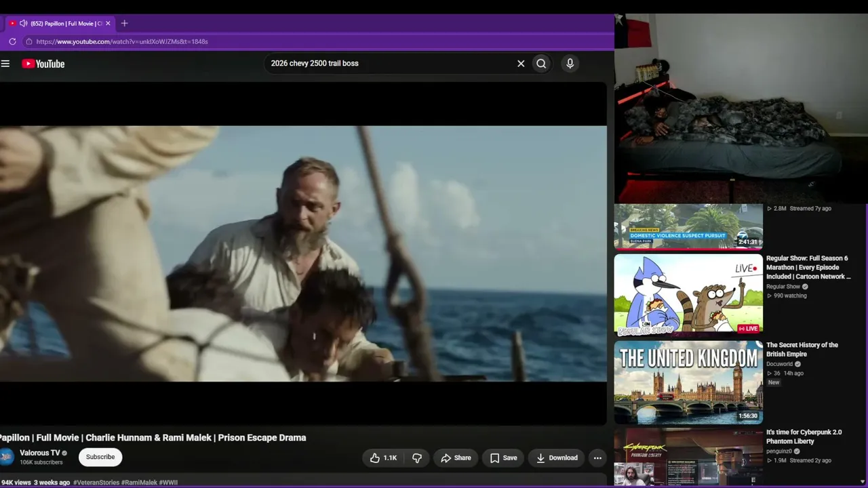
Task: Like the video with thumbs up
Action: pyautogui.click(x=383, y=458)
